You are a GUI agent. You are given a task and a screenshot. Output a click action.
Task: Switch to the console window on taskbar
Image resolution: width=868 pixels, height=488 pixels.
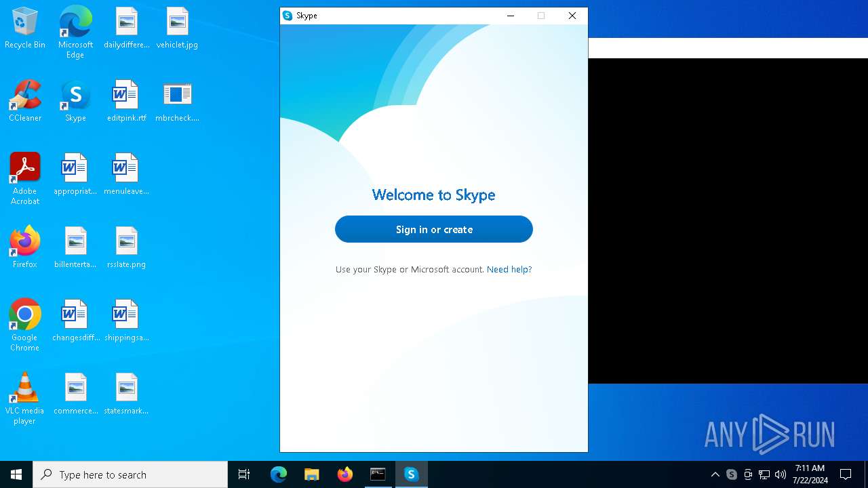(378, 474)
